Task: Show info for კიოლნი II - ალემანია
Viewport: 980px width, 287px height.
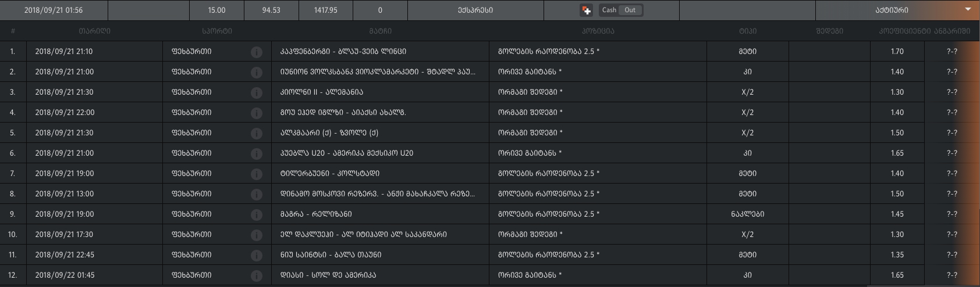Action: coord(256,92)
